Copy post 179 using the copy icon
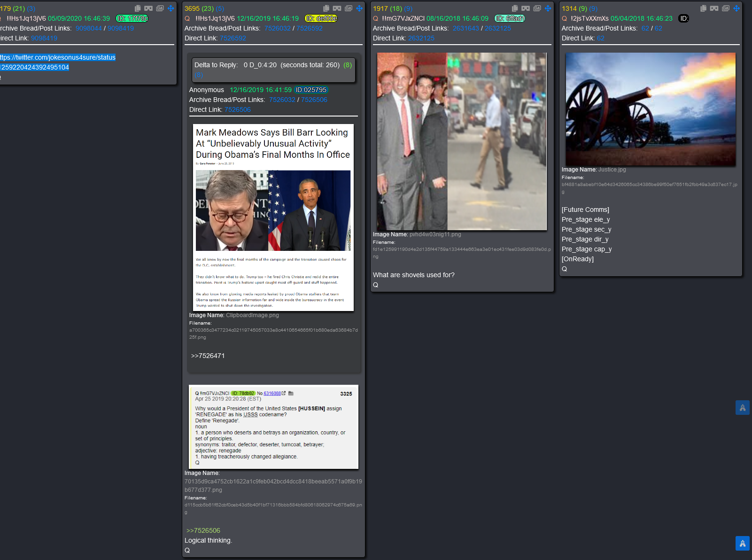This screenshot has height=560, width=752. 138,8
